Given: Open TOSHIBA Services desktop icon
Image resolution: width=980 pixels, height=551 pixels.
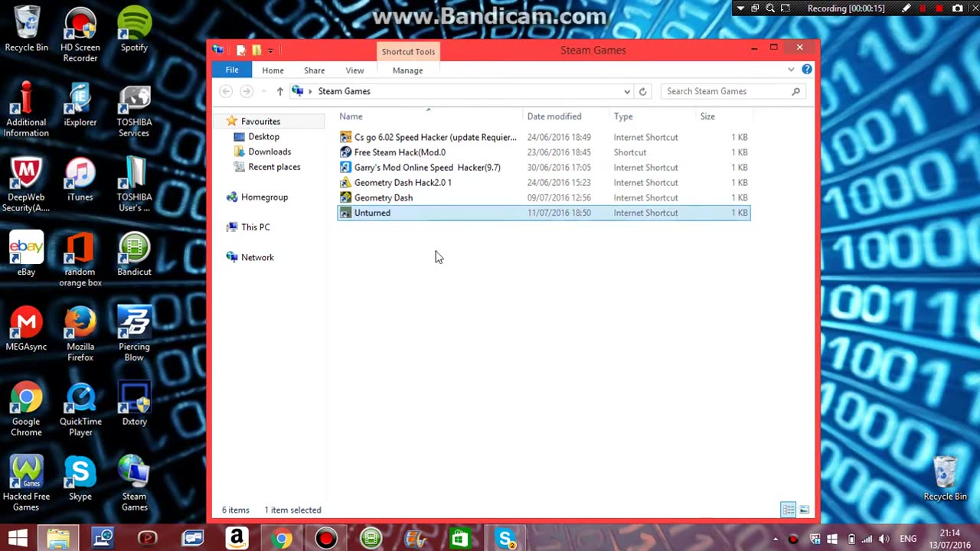Looking at the screenshot, I should point(134,110).
